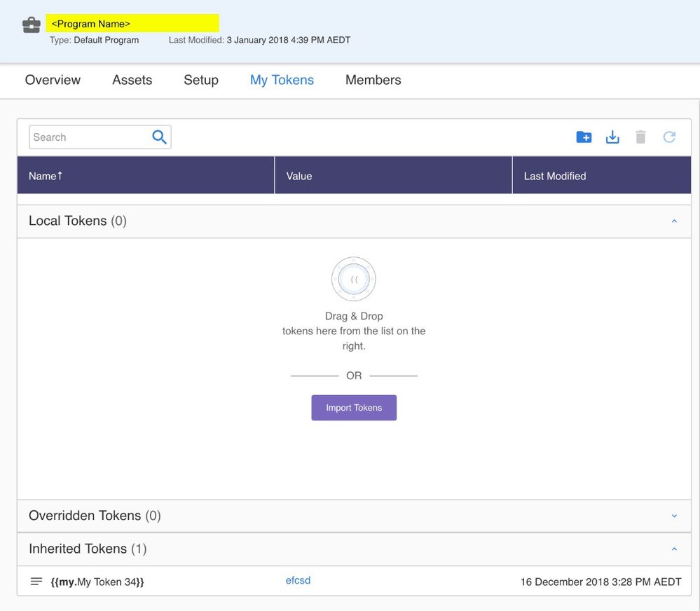Click the add folder icon
This screenshot has width=700, height=611.
[584, 137]
